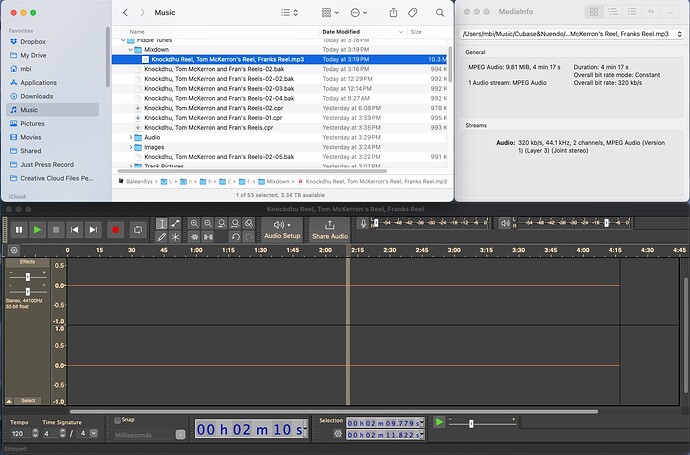Zoom in on the Audacity timeline
The width and height of the screenshot is (690, 455).
(194, 224)
